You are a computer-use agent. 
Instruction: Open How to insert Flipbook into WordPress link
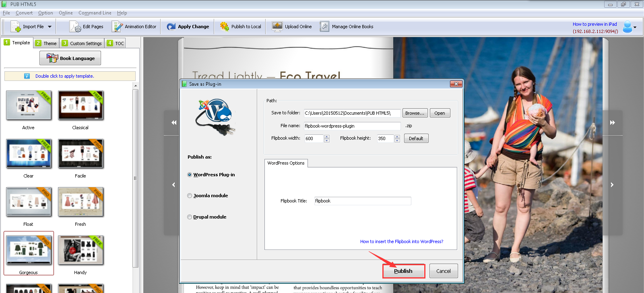pyautogui.click(x=402, y=241)
